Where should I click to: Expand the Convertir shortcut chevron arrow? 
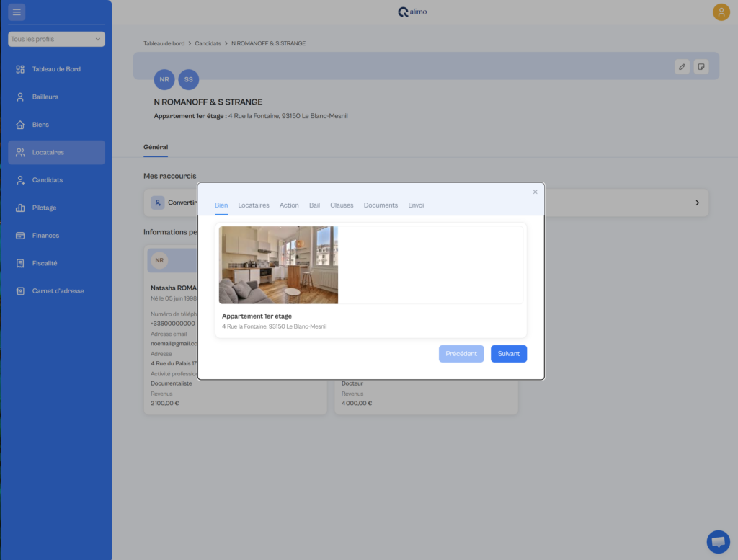(698, 203)
